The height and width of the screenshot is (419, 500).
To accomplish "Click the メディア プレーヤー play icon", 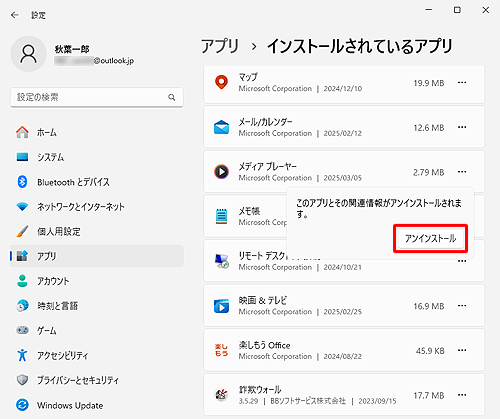I will point(221,172).
